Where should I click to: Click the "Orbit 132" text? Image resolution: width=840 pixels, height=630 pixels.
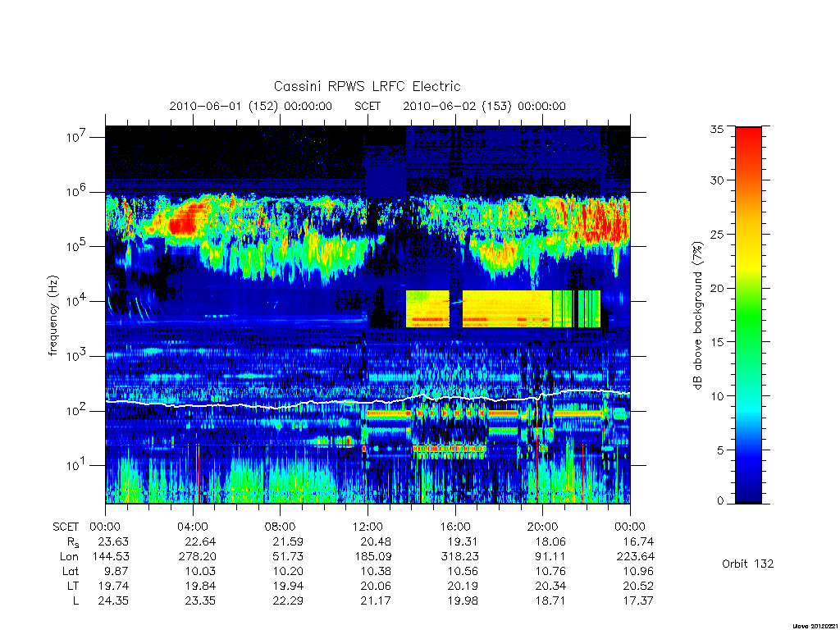[x=748, y=564]
